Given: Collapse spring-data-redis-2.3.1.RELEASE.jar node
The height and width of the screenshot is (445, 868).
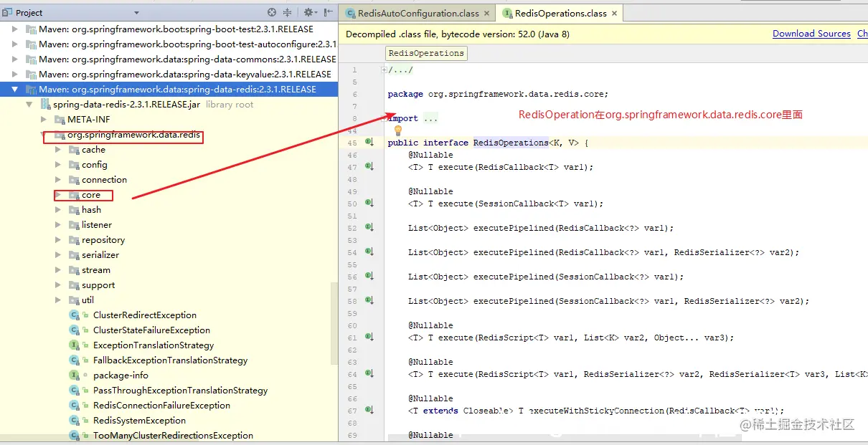Looking at the screenshot, I should 29,105.
